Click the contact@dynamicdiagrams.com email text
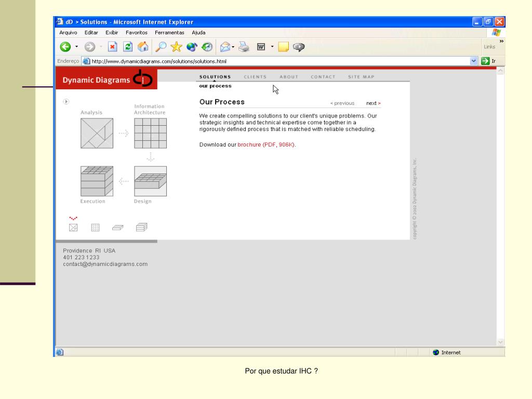532x399 pixels. (105, 264)
